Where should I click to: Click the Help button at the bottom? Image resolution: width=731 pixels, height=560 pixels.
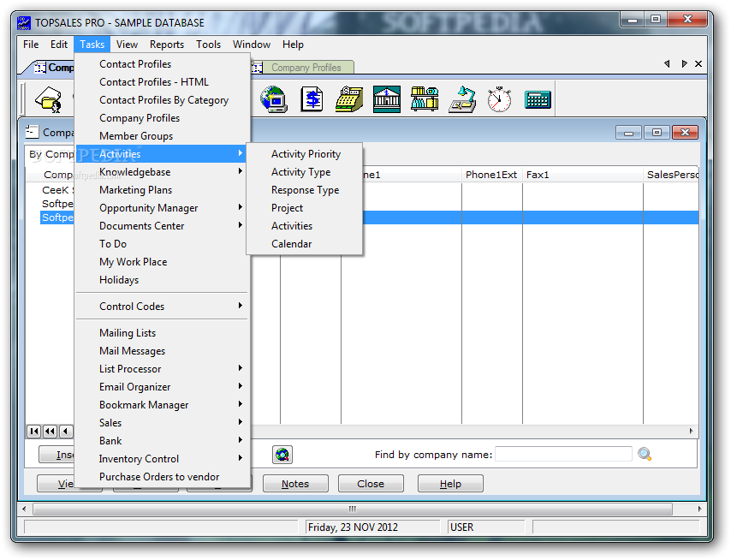[x=450, y=484]
